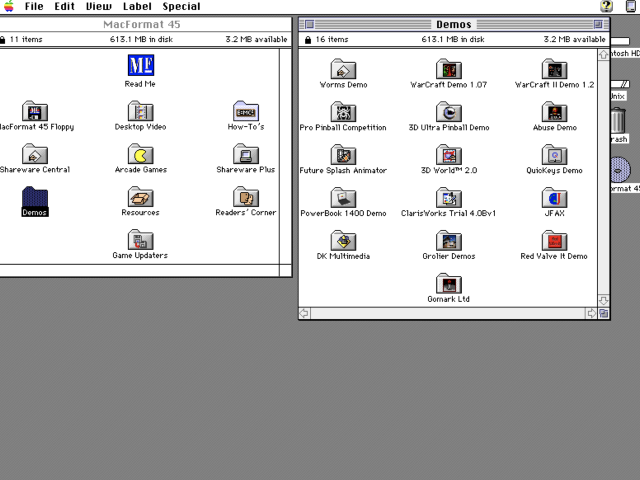The height and width of the screenshot is (480, 640).
Task: Open the Shareware Plus folder
Action: click(246, 154)
